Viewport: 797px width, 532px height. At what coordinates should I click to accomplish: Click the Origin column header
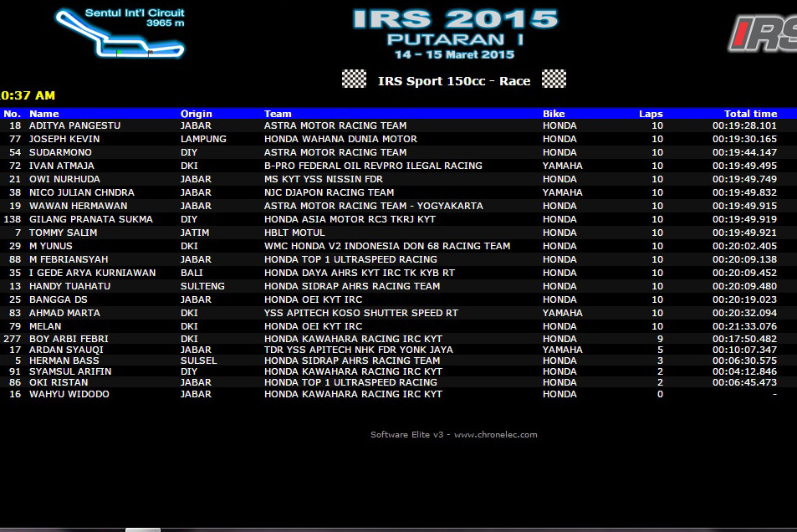[197, 114]
